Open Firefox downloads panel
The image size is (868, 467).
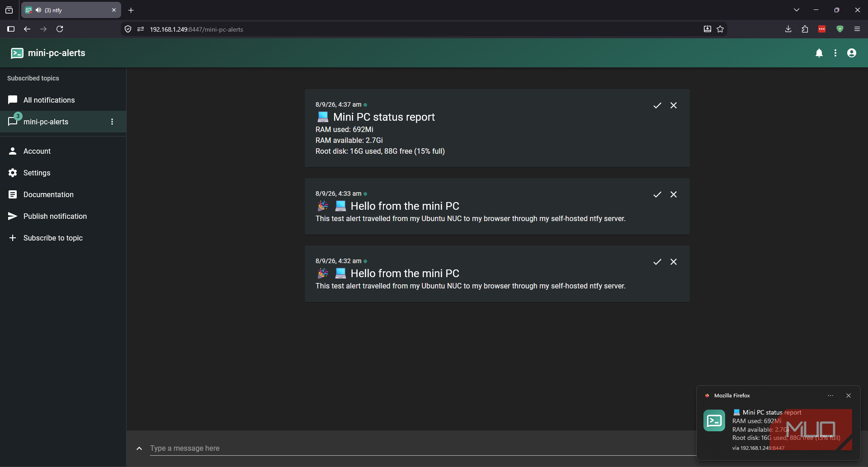pyautogui.click(x=788, y=29)
